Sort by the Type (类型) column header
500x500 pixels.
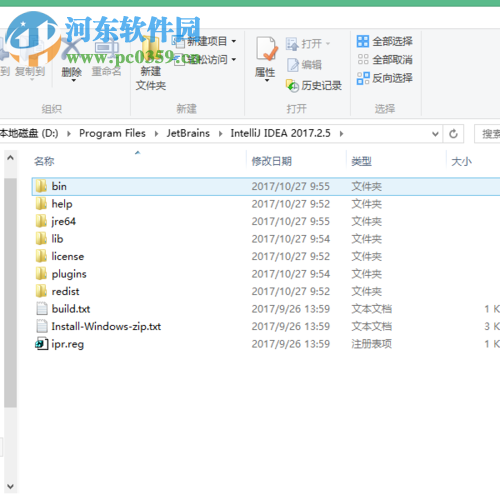pyautogui.click(x=362, y=161)
